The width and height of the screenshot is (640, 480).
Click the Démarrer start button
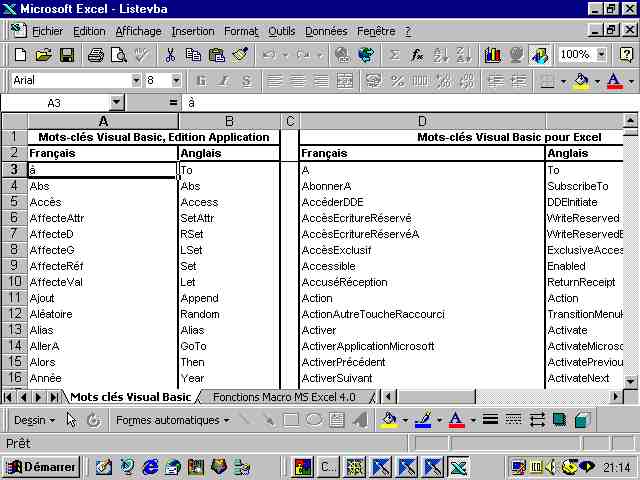[41, 467]
